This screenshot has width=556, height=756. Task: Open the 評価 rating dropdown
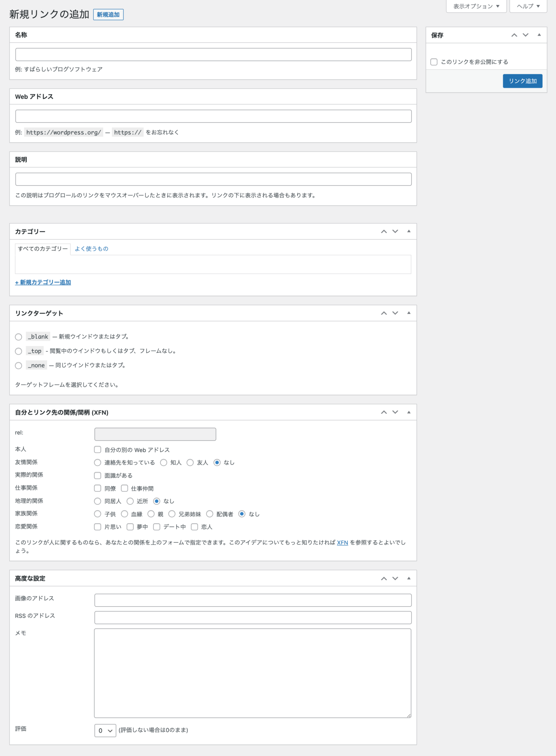pyautogui.click(x=105, y=730)
